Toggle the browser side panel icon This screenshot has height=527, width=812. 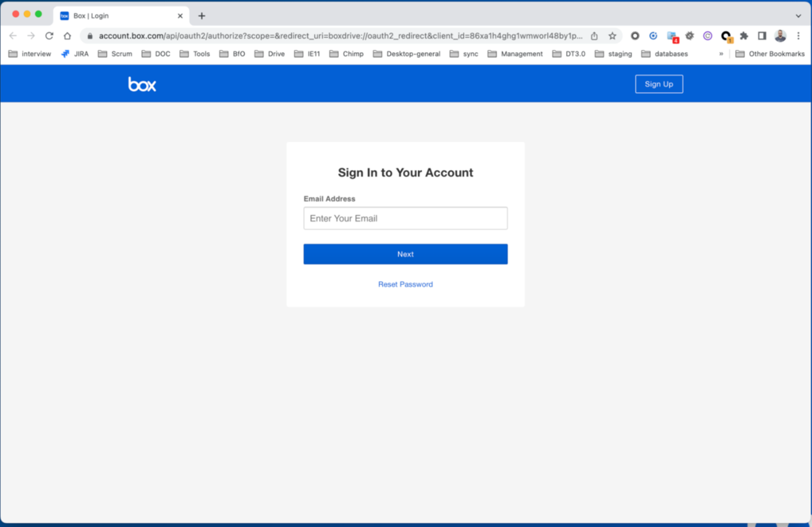click(x=762, y=36)
